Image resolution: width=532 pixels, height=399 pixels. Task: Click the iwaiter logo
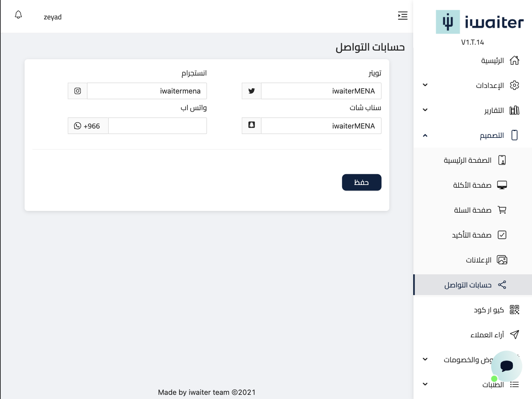click(x=479, y=22)
